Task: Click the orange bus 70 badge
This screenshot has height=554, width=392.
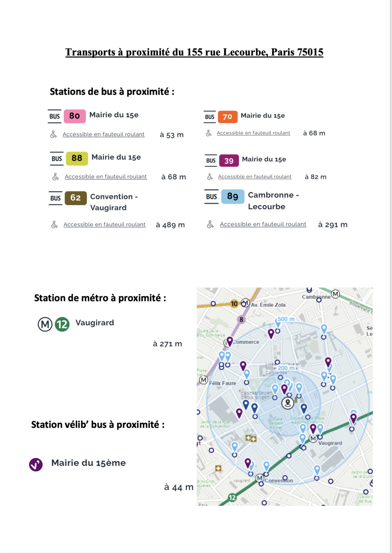Action: pos(228,117)
